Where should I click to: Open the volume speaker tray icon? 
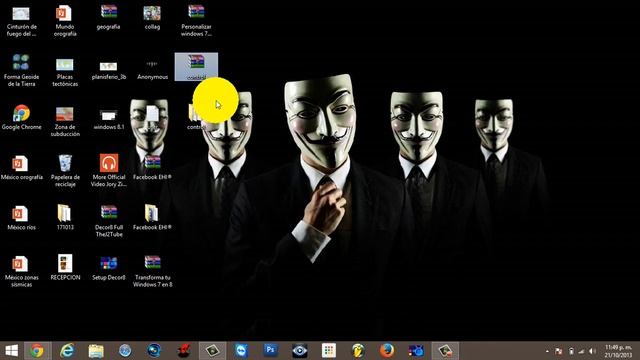click(593, 351)
